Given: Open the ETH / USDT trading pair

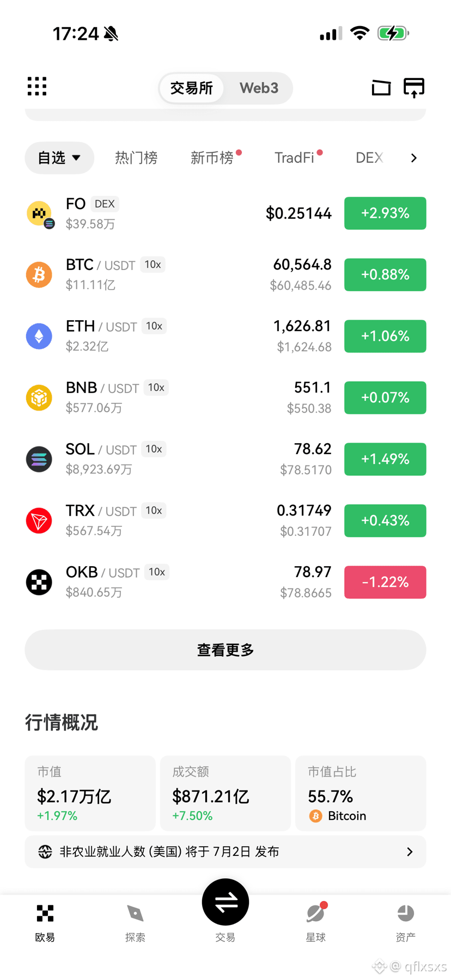Looking at the screenshot, I should pyautogui.click(x=225, y=336).
